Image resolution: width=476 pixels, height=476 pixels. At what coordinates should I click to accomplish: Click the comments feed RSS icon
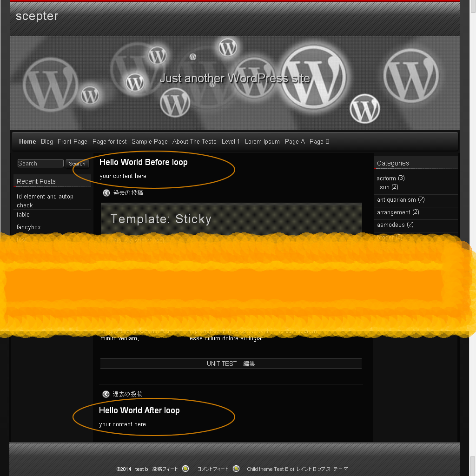[236, 469]
